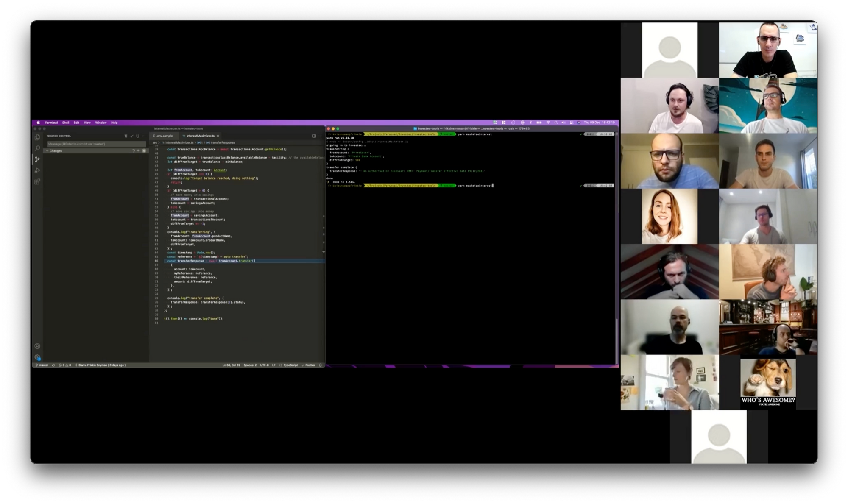
Task: Open Source Control more actions menu
Action: [x=143, y=136]
